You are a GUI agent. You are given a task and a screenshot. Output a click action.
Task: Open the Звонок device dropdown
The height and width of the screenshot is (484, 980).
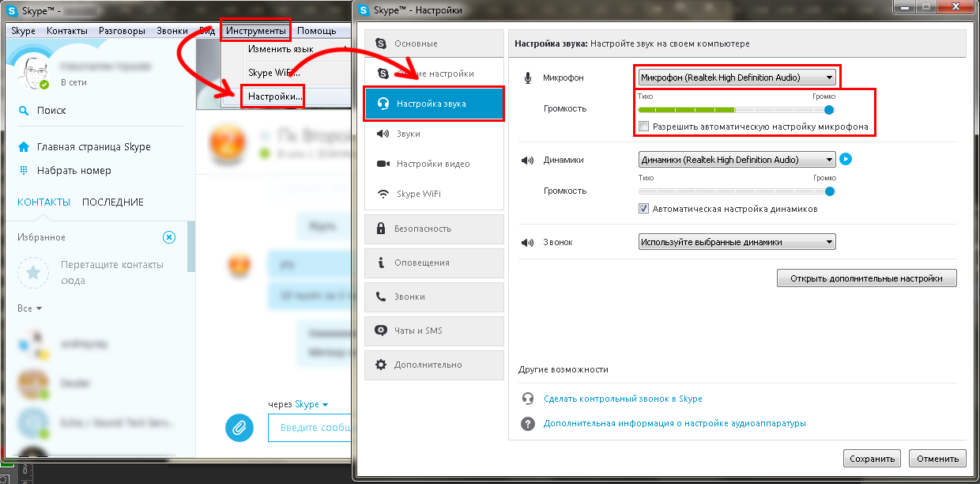pyautogui.click(x=737, y=242)
